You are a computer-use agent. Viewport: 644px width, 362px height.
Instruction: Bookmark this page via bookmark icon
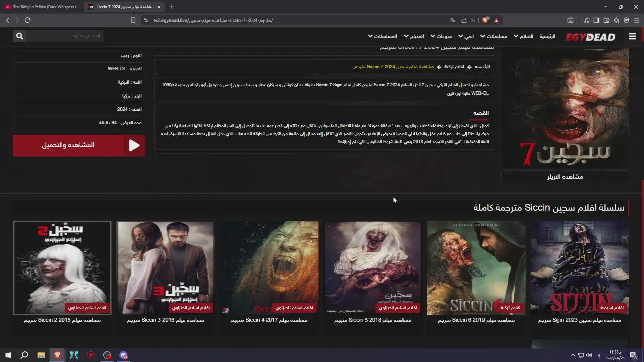tap(133, 20)
